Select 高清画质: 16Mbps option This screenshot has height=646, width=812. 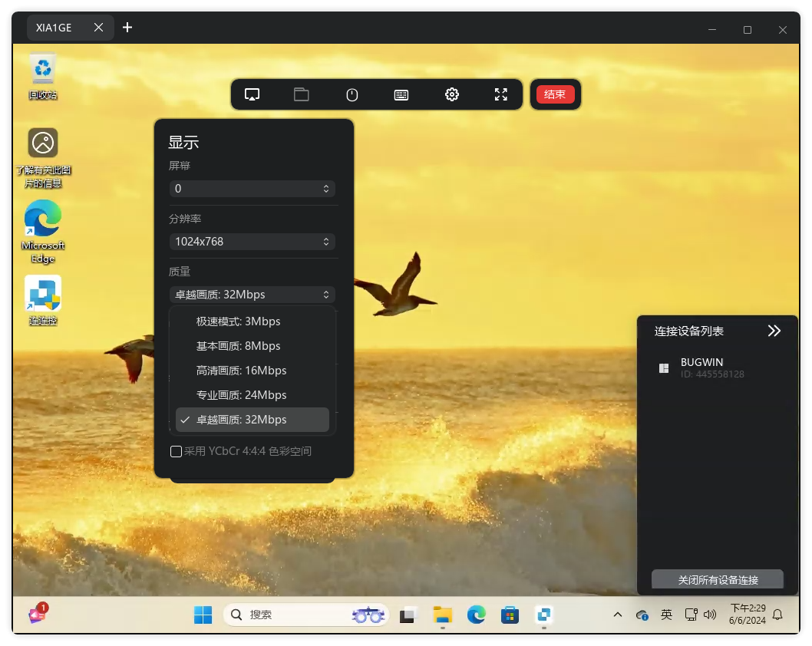[x=253, y=371]
